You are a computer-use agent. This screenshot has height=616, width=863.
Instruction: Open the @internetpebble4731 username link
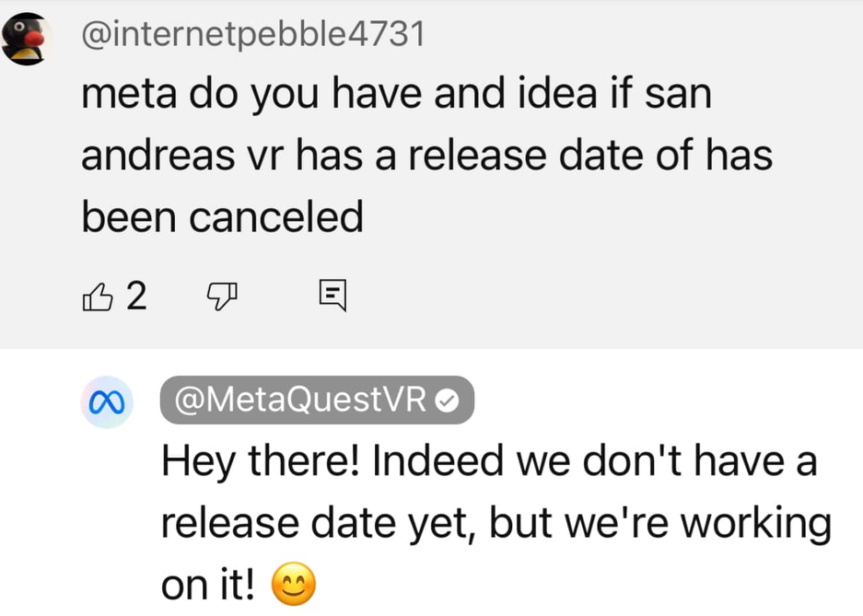[x=253, y=34]
